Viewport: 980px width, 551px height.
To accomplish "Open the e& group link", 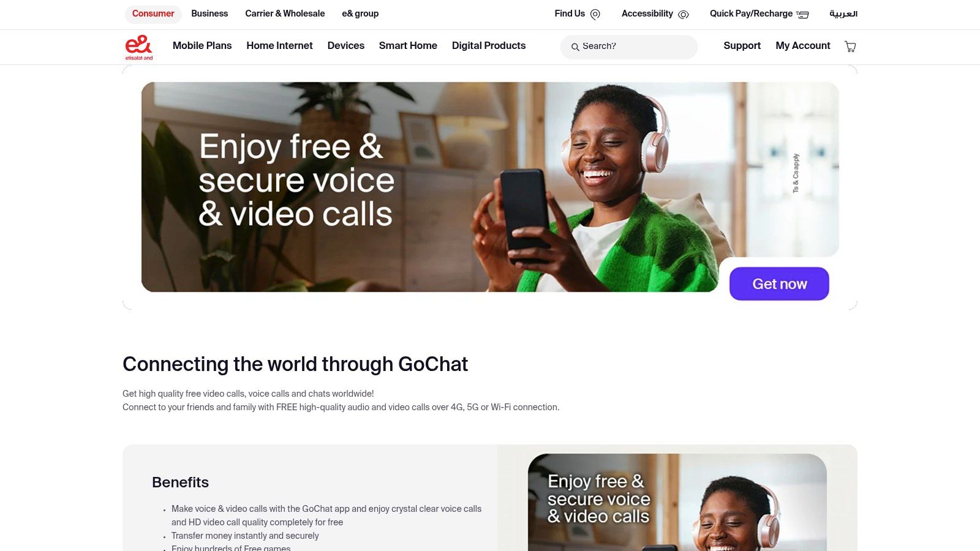I will (x=360, y=13).
